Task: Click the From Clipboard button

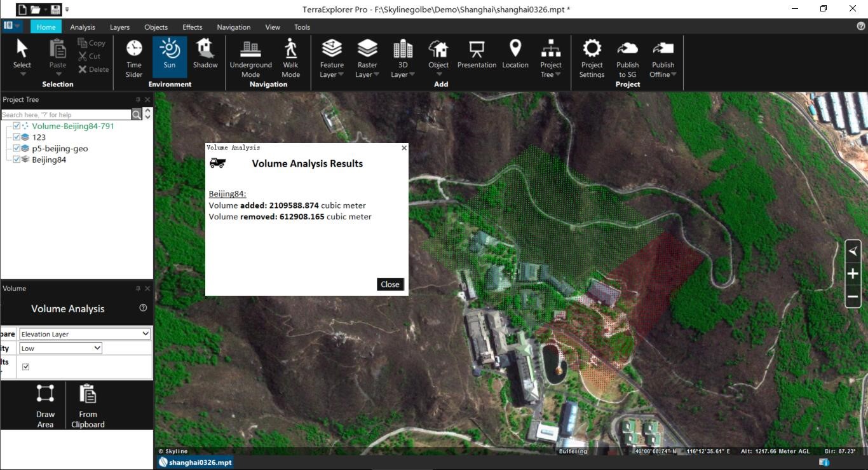Action: pos(88,405)
